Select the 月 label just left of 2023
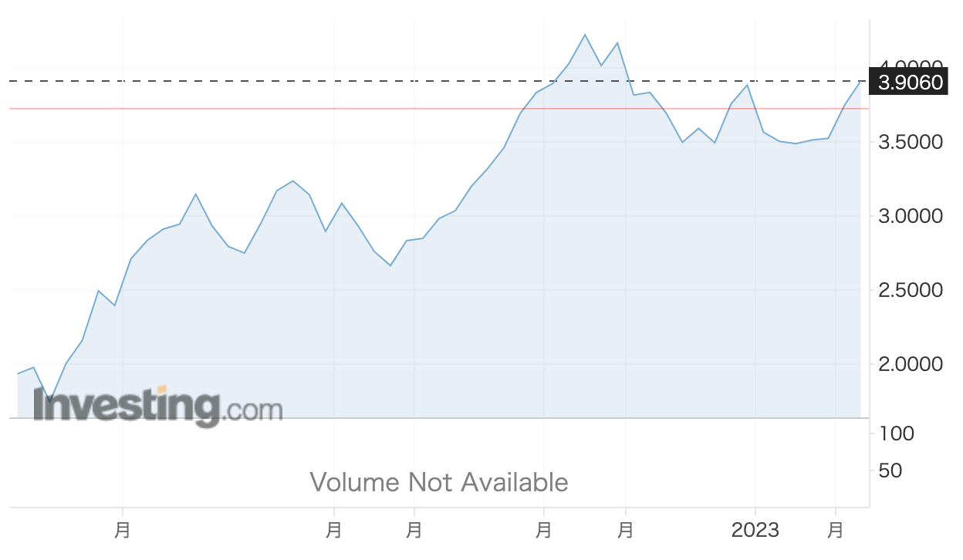 [x=626, y=531]
